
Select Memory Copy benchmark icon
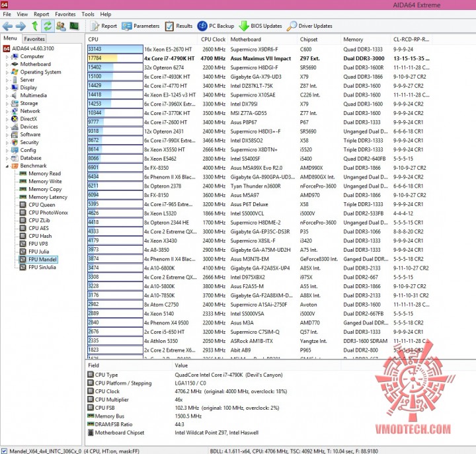click(x=22, y=190)
